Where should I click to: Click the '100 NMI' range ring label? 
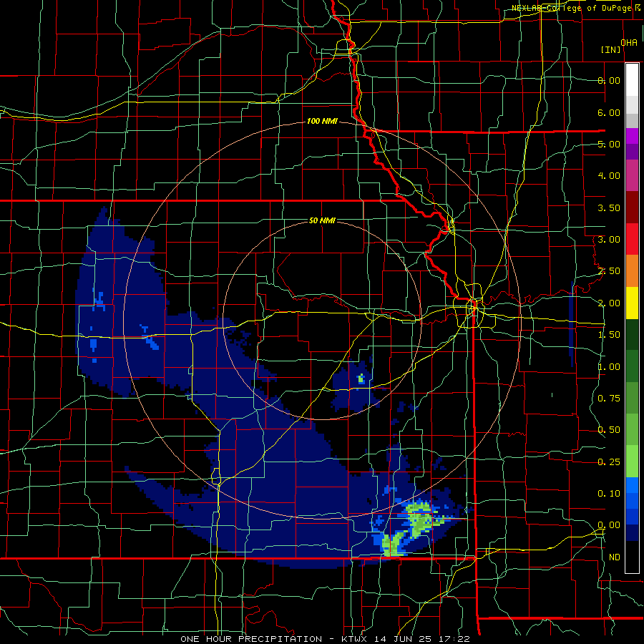tap(322, 121)
